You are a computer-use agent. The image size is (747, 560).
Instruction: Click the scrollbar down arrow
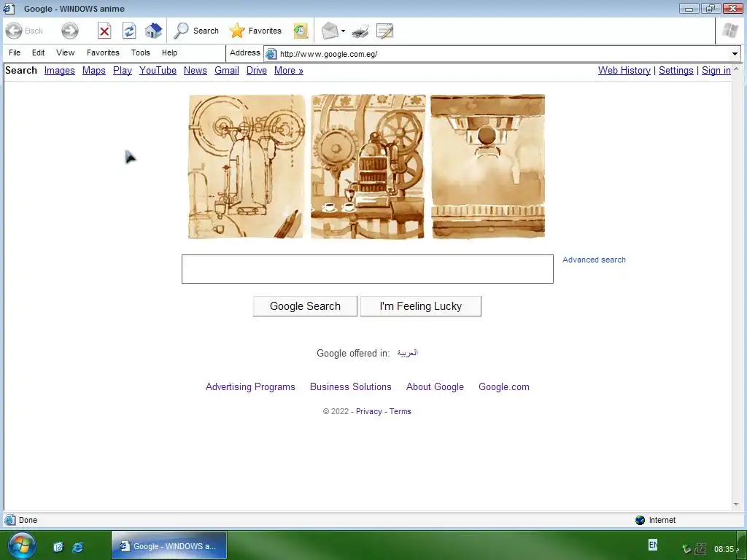tap(736, 505)
